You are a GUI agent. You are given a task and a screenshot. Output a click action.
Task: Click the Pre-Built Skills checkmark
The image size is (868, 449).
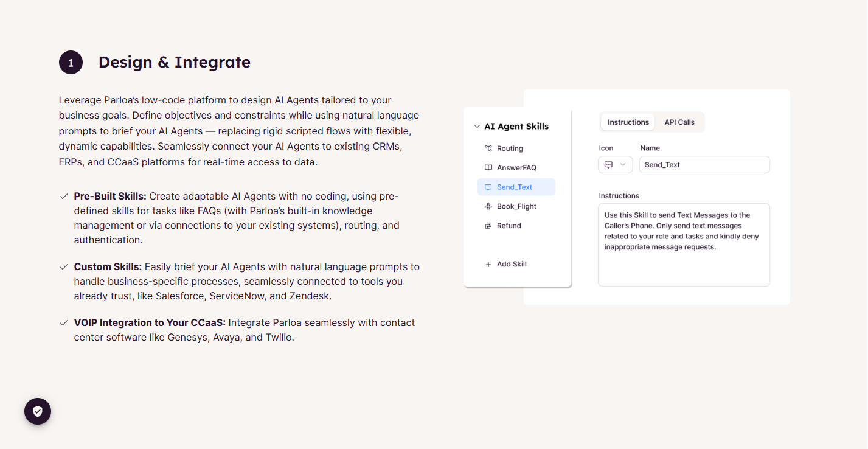tap(63, 197)
